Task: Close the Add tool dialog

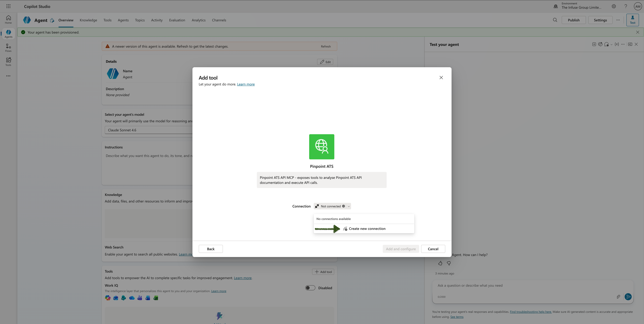Action: [441, 78]
